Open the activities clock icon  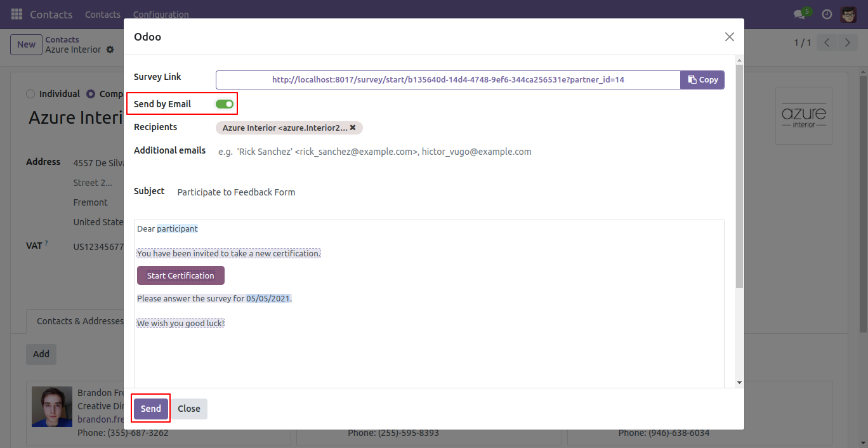pyautogui.click(x=827, y=14)
